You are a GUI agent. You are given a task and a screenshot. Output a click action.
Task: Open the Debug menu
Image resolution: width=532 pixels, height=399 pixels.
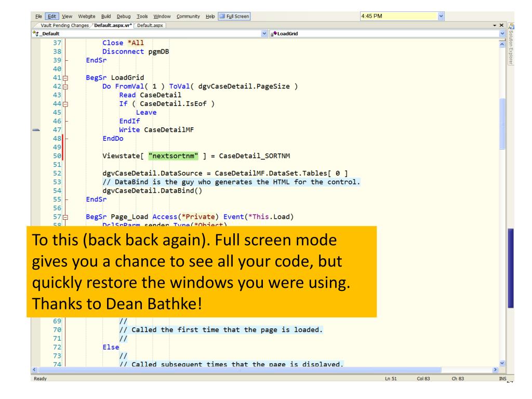pos(124,16)
